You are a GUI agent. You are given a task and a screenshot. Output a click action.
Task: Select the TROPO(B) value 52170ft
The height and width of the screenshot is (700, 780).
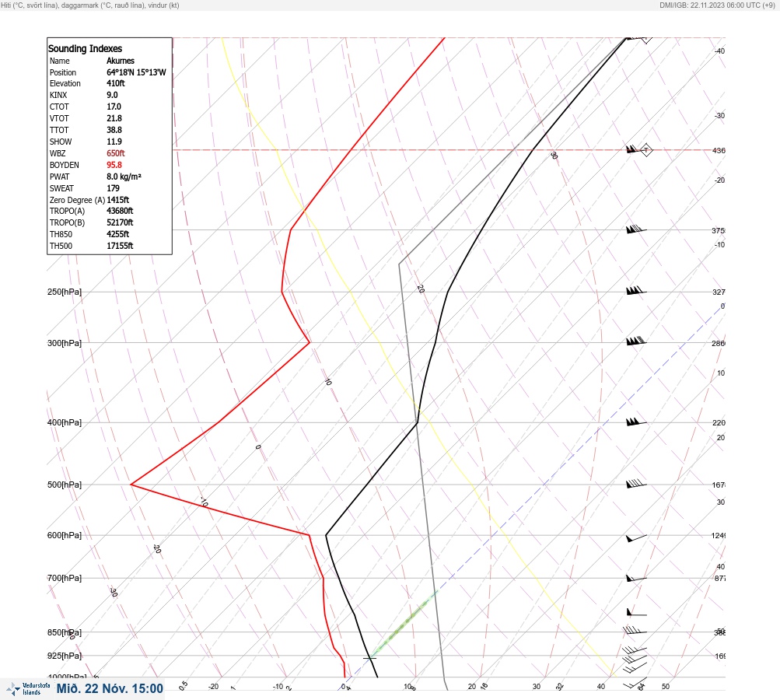click(120, 222)
